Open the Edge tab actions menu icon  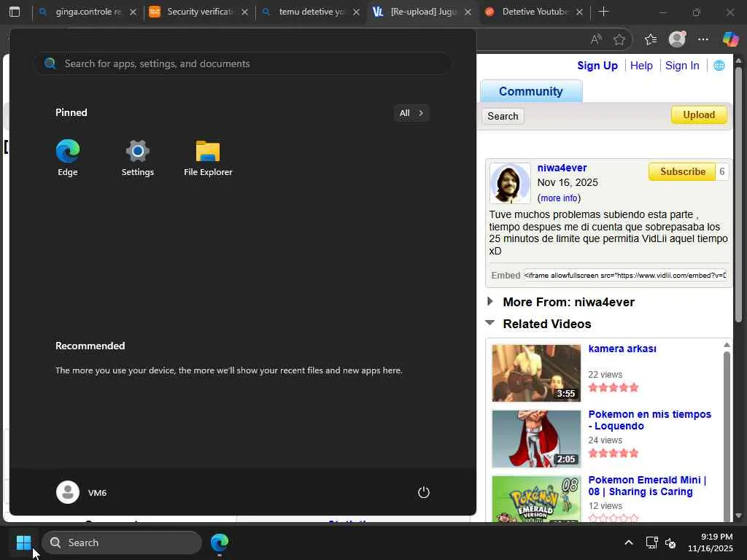coord(15,12)
